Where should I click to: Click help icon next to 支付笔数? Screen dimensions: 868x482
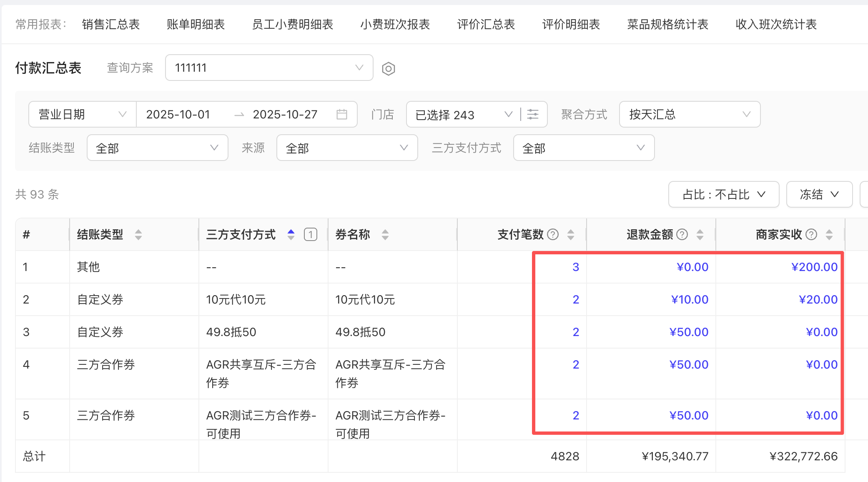[x=553, y=234]
